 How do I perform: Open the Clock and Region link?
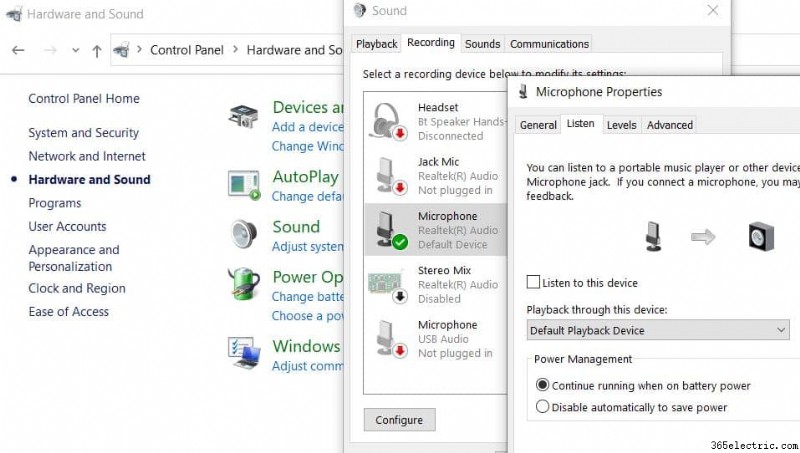pyautogui.click(x=77, y=288)
